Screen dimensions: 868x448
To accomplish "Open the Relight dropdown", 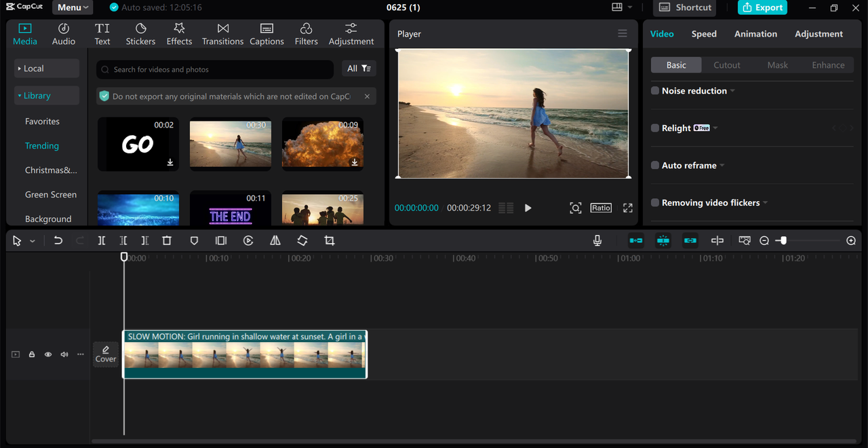I will 715,128.
